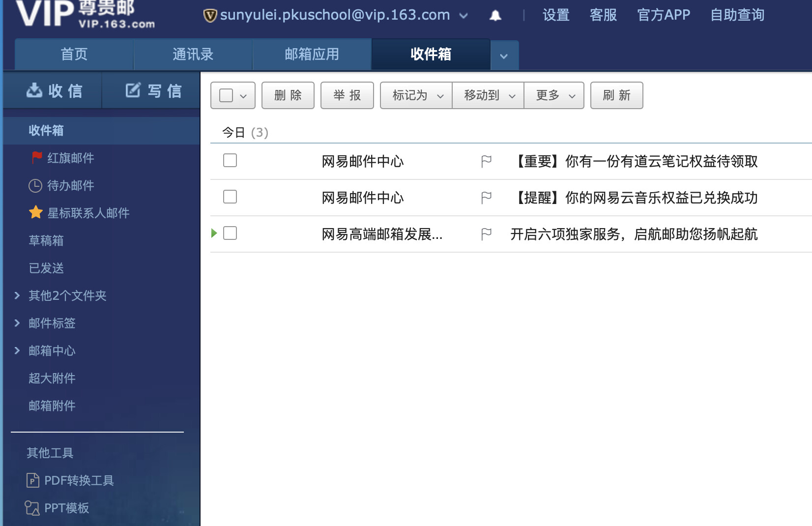Open 红旗邮件 red flag folder
The height and width of the screenshot is (526, 812).
70,158
